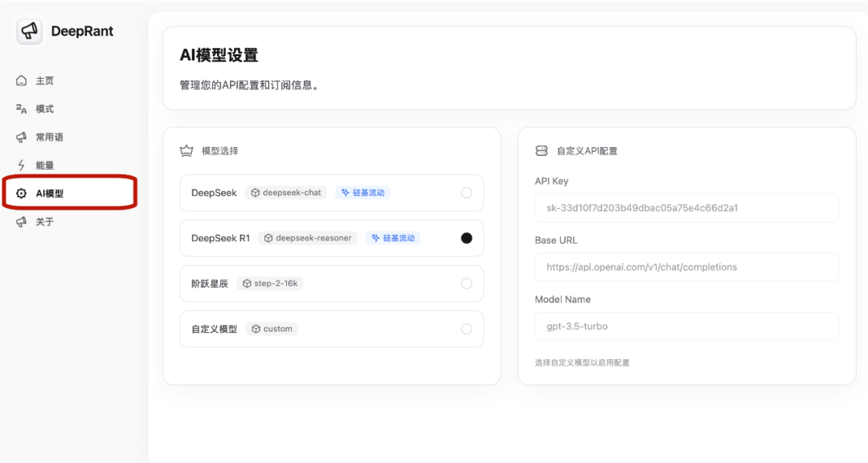
Task: Click the 硅基流动 badge on DeepSeek row
Action: [362, 193]
